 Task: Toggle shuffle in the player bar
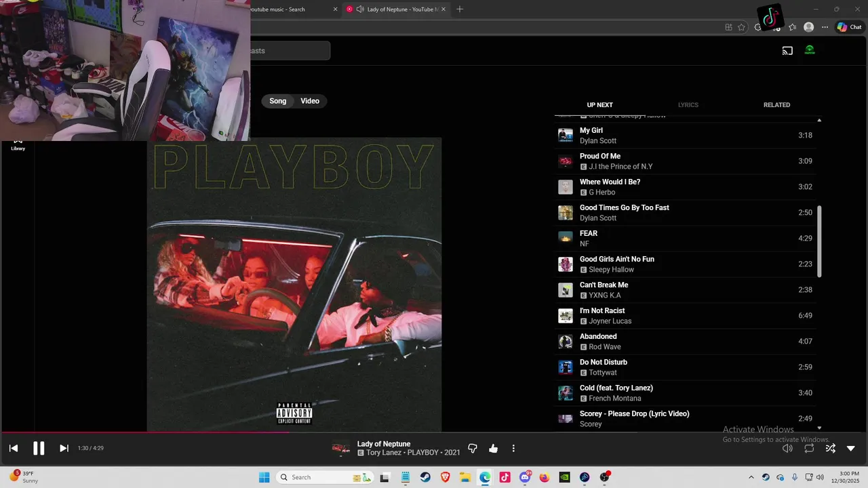(x=830, y=448)
